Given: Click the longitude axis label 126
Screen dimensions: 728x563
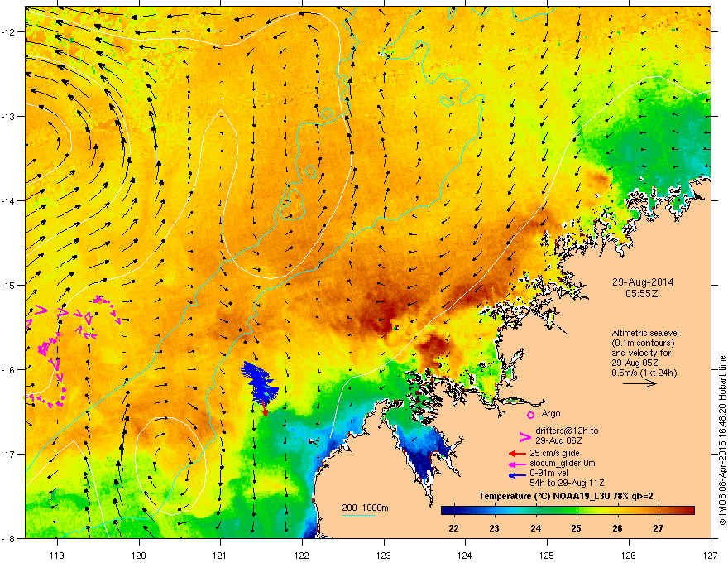Looking at the screenshot, I should click(629, 555).
